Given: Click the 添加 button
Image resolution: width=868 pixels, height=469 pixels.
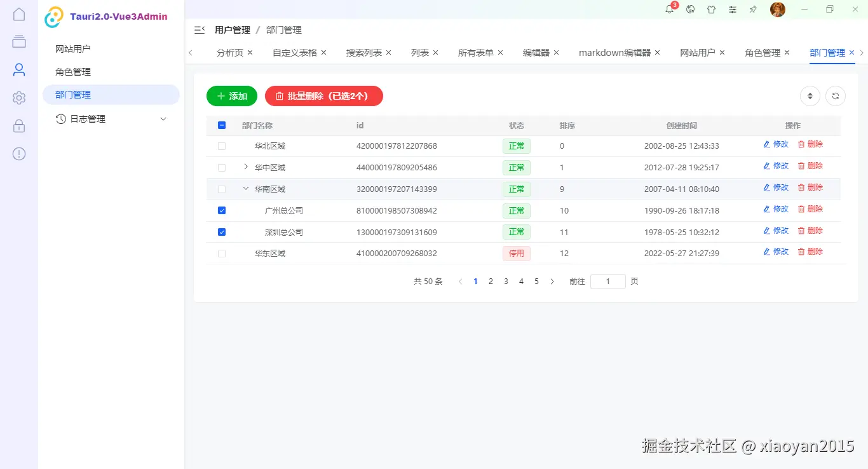Looking at the screenshot, I should click(231, 95).
